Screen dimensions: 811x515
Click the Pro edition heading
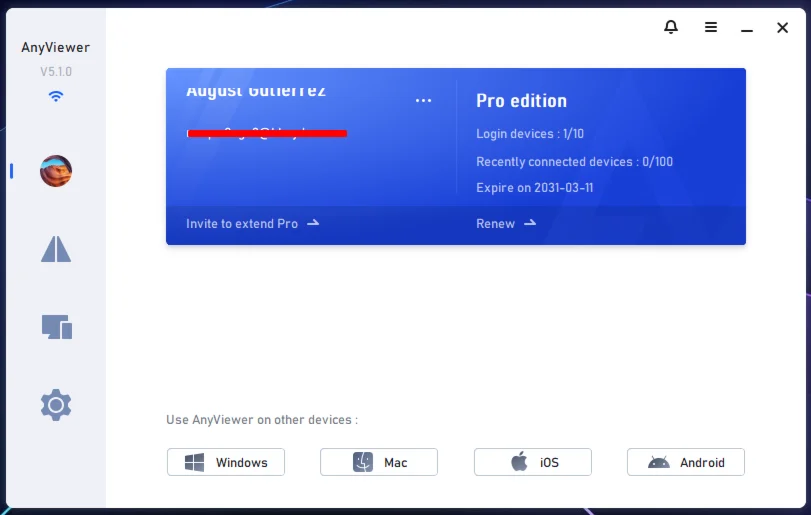coord(521,101)
